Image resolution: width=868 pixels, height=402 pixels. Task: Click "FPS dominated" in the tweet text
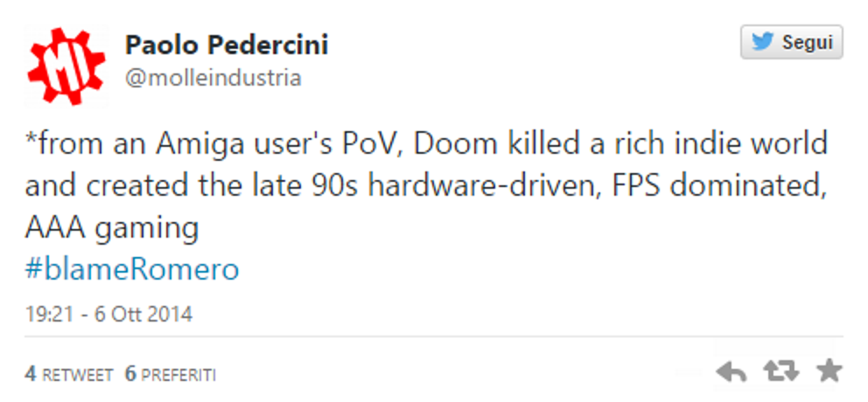[681, 185]
